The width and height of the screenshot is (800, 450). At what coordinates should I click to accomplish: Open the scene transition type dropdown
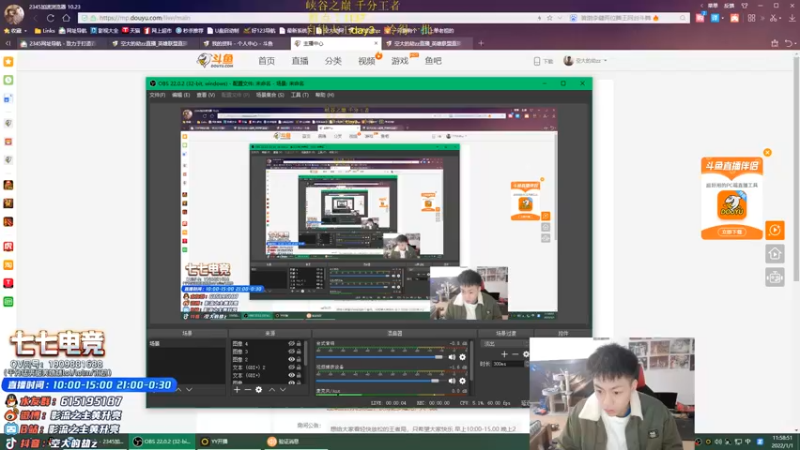click(x=505, y=344)
